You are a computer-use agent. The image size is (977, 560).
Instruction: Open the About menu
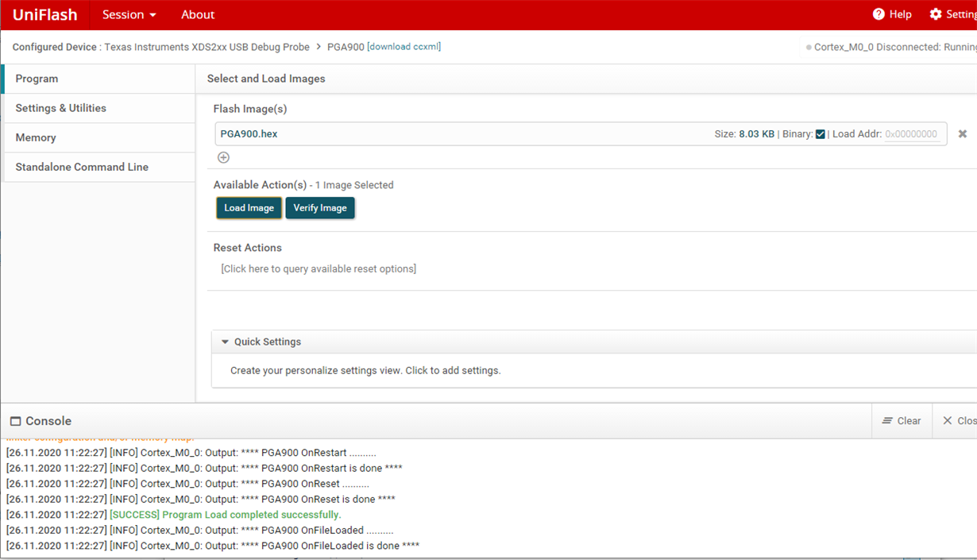point(198,14)
